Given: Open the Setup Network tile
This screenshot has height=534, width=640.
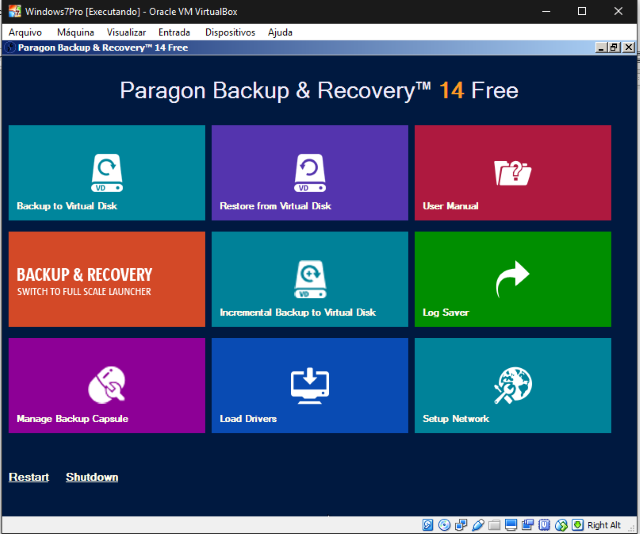Looking at the screenshot, I should [513, 385].
